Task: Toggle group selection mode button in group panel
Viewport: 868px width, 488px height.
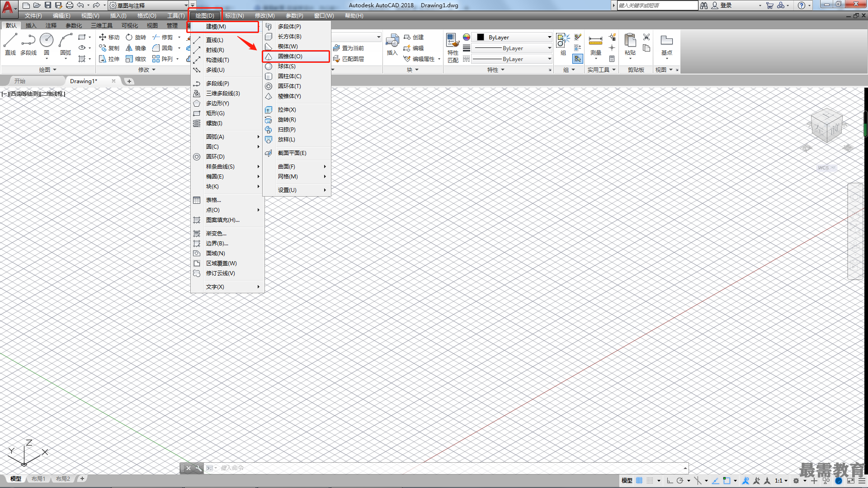Action: click(577, 59)
